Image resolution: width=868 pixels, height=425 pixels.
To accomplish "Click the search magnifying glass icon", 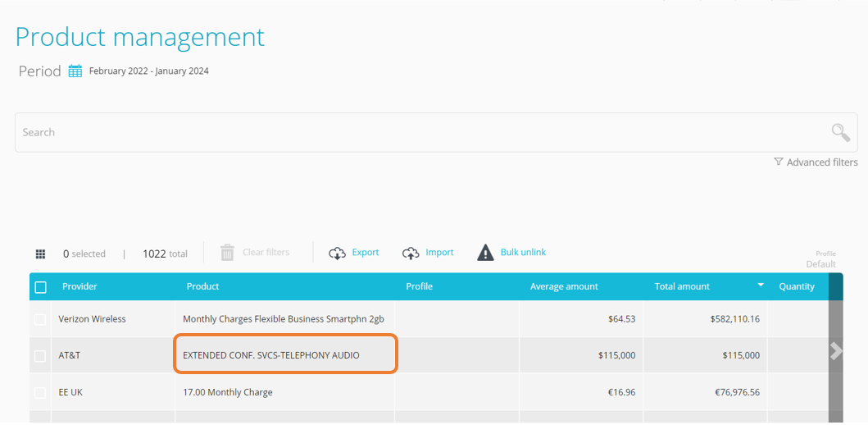I will 840,132.
